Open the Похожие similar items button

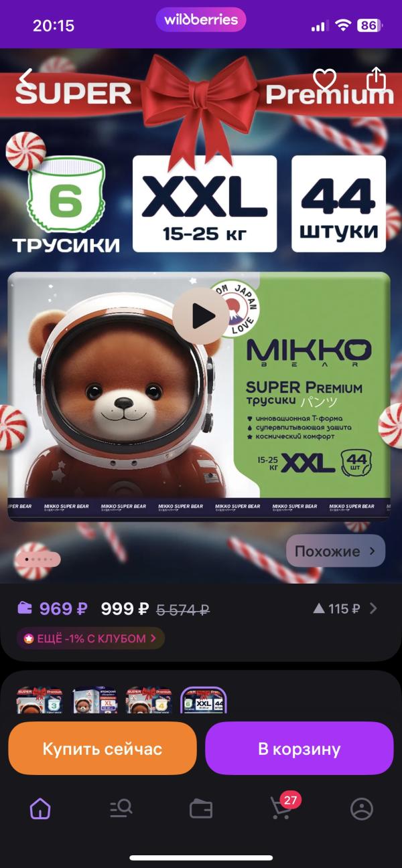336,551
